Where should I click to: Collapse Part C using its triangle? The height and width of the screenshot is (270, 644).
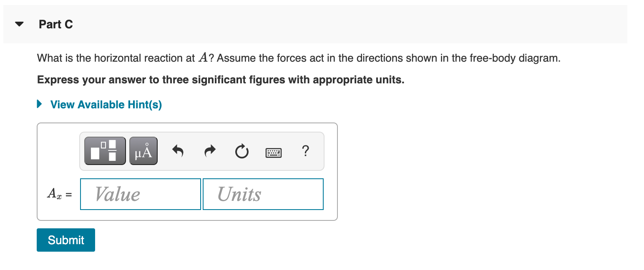click(x=19, y=24)
